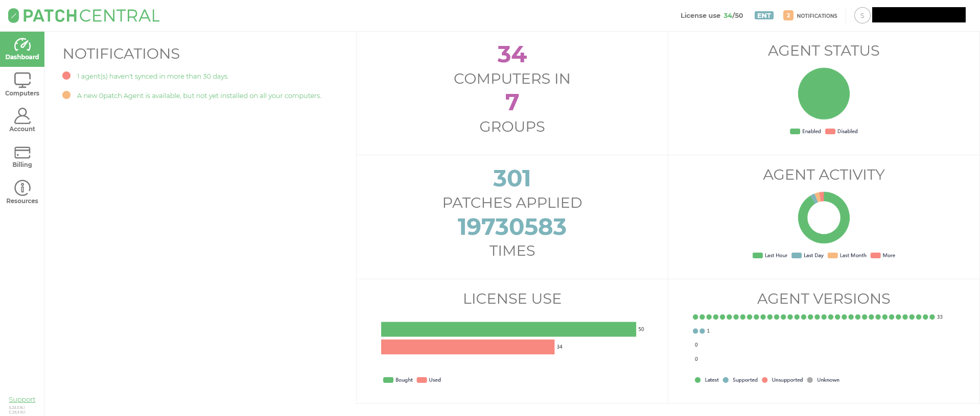Click the AGENT STATUS heading

point(824,51)
